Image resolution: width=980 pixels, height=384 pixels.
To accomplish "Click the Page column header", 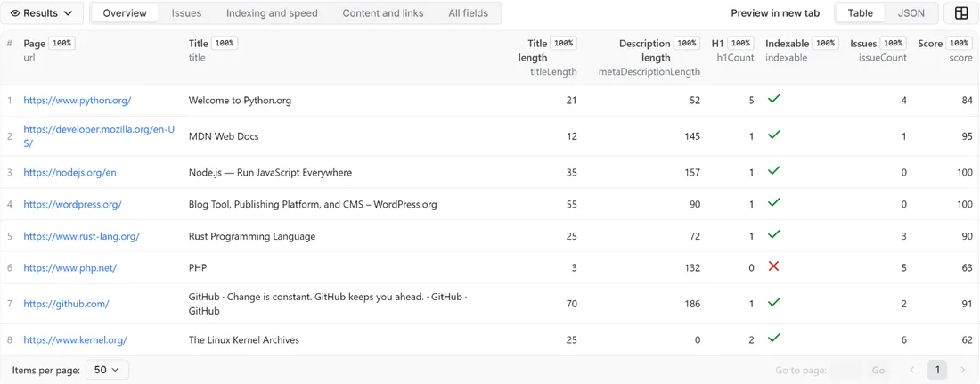I will pos(35,43).
